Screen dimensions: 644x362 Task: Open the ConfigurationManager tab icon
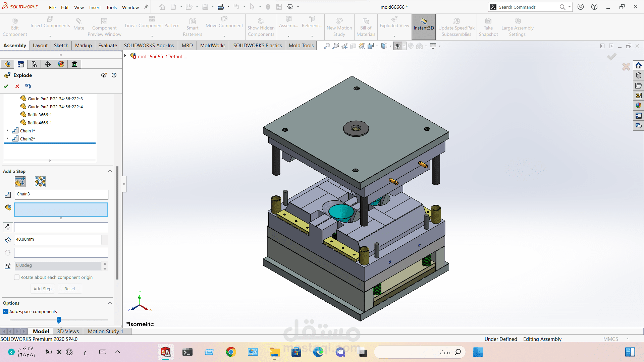coord(34,64)
